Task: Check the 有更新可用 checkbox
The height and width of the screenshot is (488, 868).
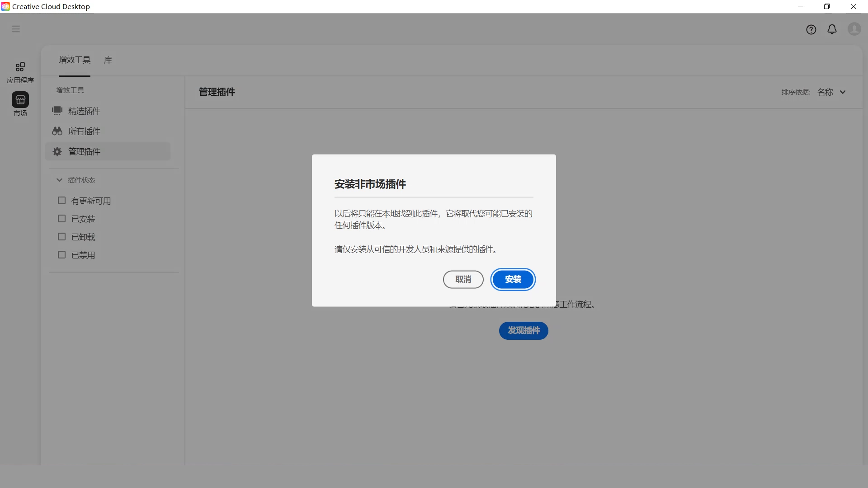Action: (x=62, y=200)
